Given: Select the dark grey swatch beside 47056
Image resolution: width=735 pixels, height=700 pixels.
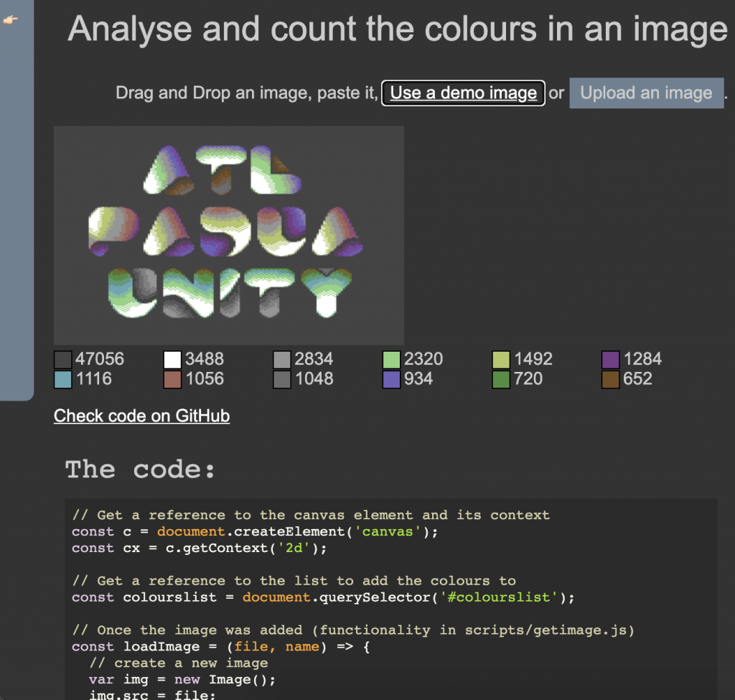Looking at the screenshot, I should pos(63,360).
